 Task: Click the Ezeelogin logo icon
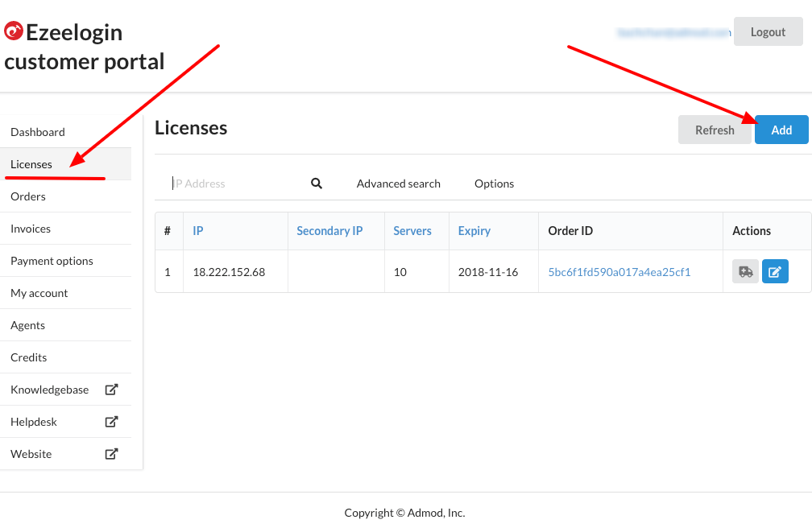click(14, 31)
